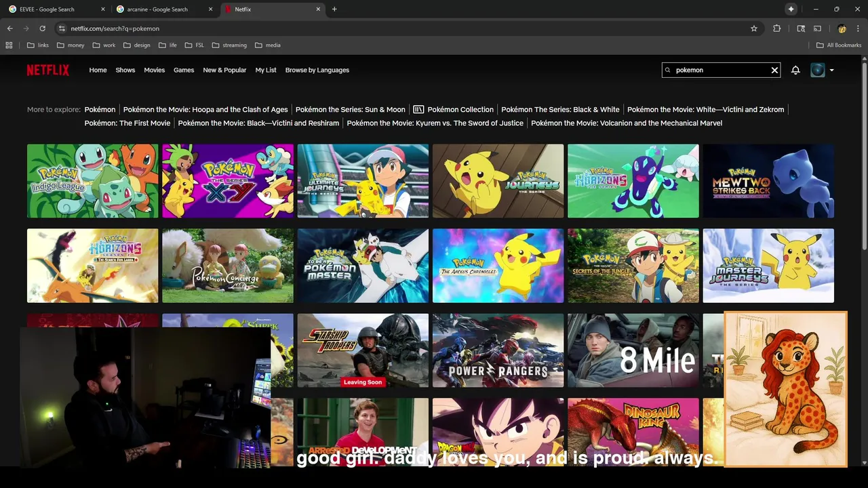Click the search magnifier icon
Screen dimensions: 868x488
[668, 70]
